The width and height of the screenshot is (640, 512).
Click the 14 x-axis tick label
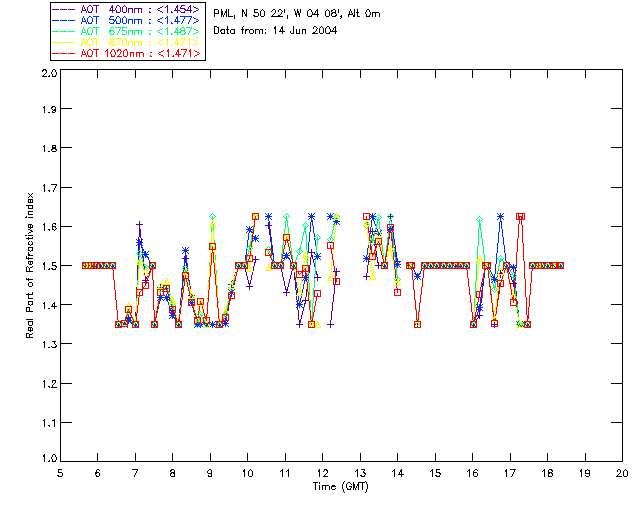(x=398, y=473)
